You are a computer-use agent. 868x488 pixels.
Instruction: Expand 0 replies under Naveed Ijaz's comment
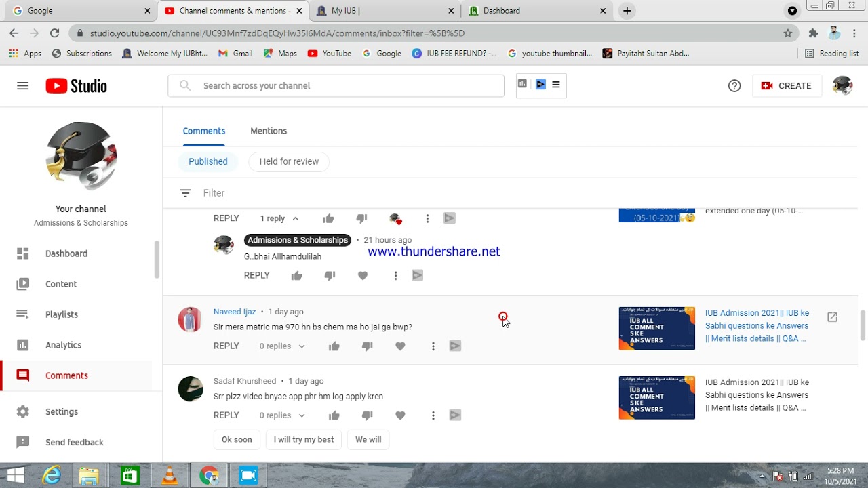(282, 346)
